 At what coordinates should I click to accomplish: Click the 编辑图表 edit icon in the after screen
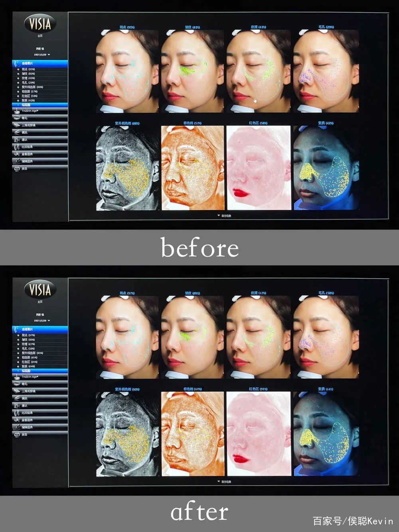point(17,427)
